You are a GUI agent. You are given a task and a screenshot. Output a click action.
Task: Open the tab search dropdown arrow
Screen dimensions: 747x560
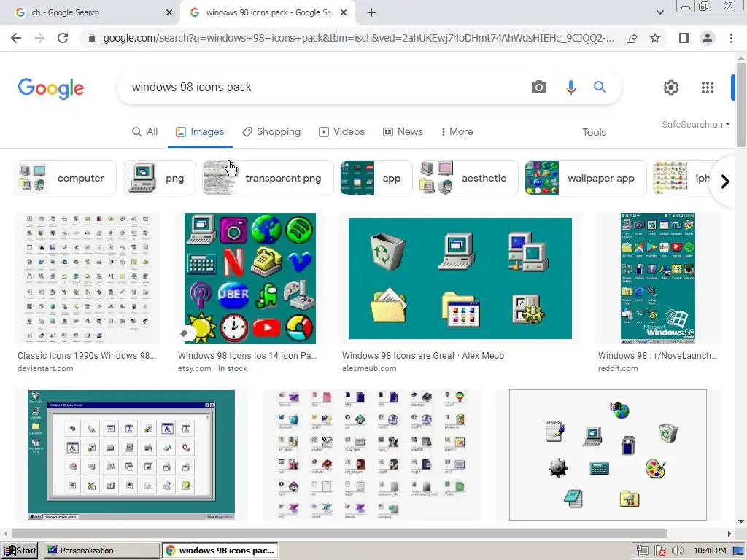(659, 12)
